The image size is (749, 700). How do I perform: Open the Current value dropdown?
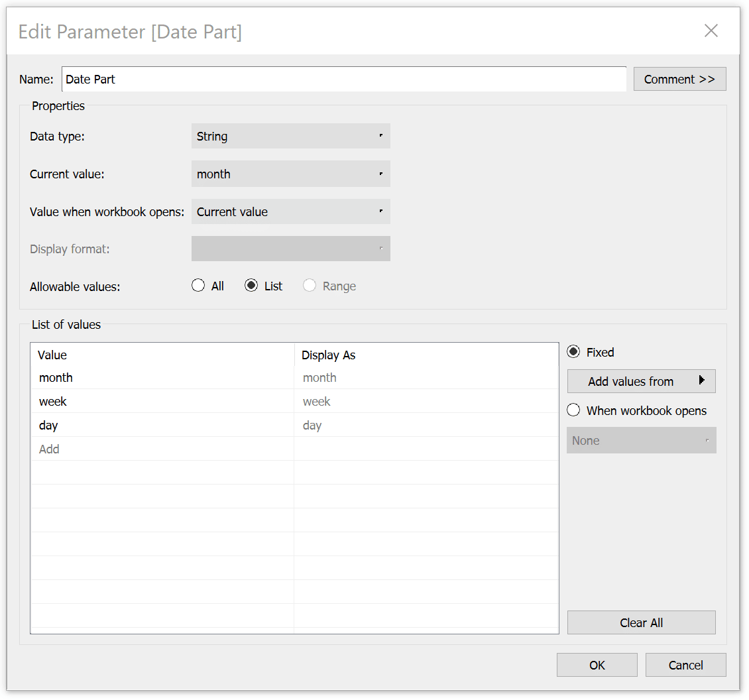pos(290,174)
